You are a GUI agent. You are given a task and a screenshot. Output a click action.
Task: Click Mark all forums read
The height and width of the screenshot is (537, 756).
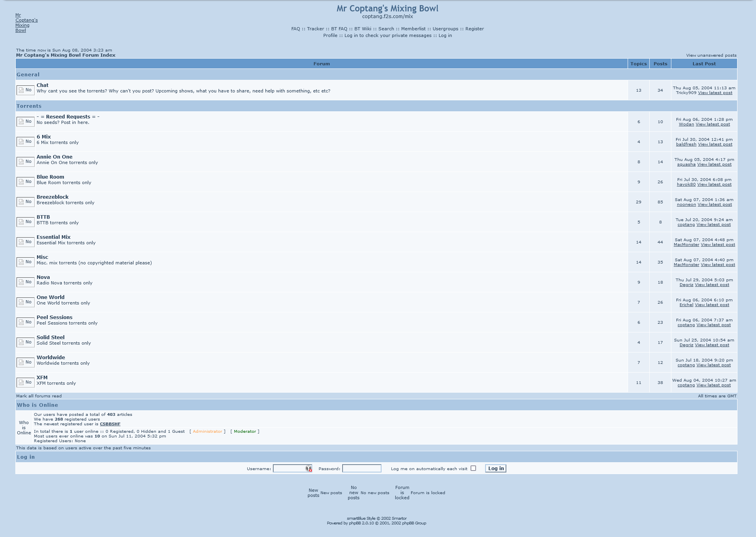click(x=39, y=396)
